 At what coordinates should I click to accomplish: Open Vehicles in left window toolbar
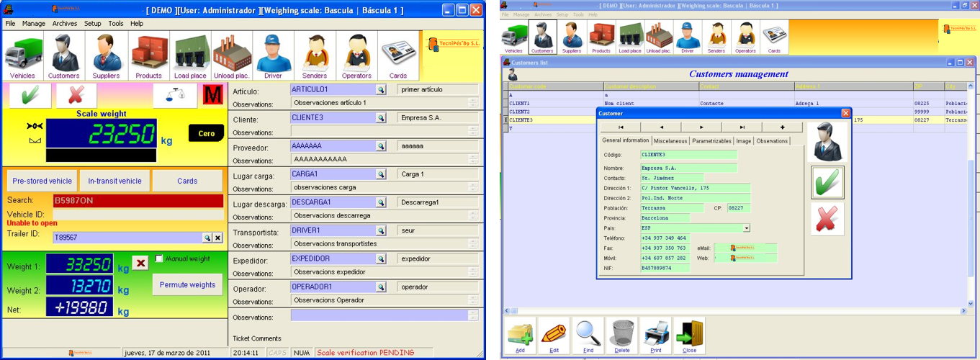point(22,56)
